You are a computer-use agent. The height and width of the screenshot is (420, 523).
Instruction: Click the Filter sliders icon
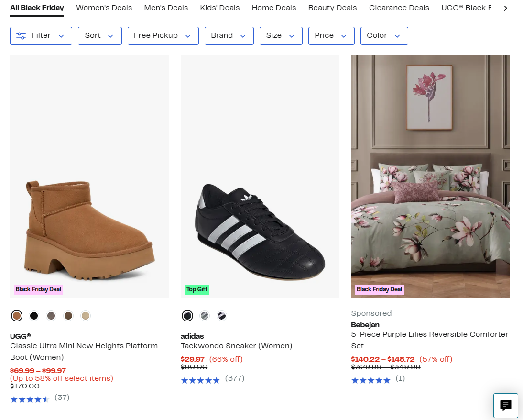(x=21, y=36)
